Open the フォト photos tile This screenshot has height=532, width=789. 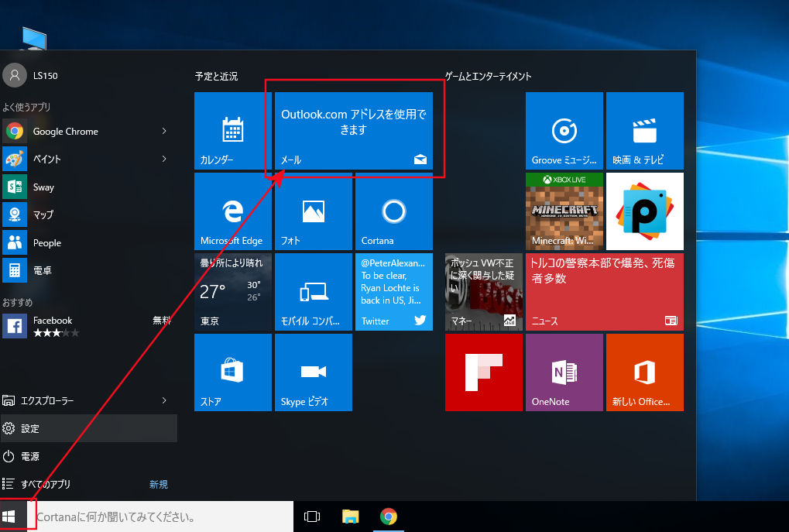314,211
